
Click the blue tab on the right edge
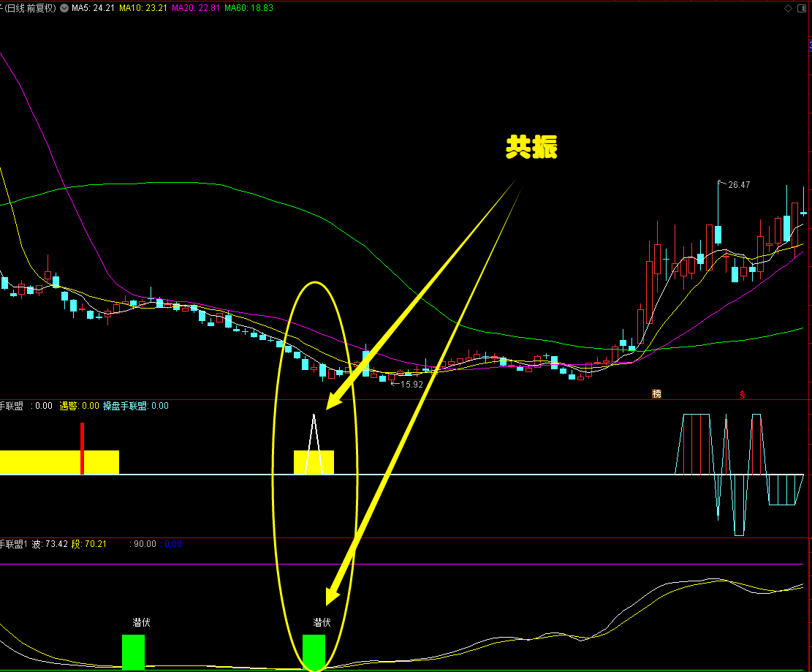[810, 45]
